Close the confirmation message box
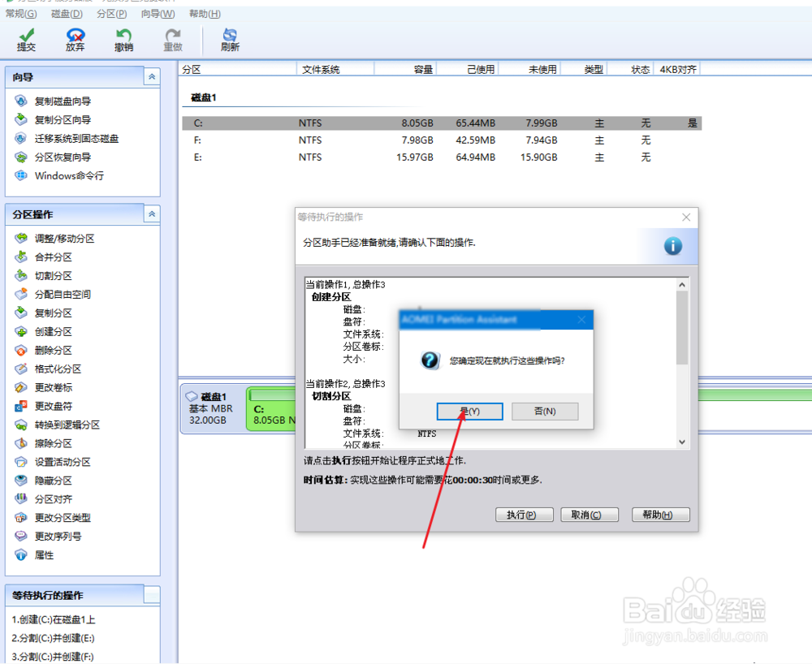 coord(581,320)
